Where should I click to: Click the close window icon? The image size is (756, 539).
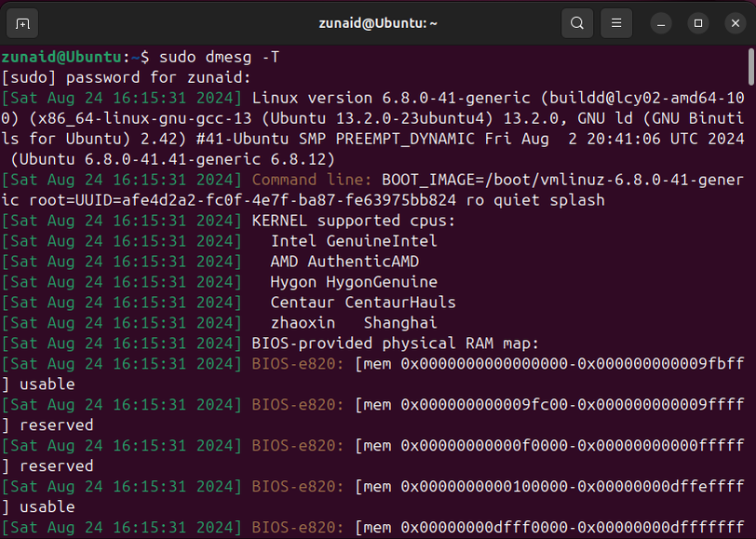tap(735, 23)
